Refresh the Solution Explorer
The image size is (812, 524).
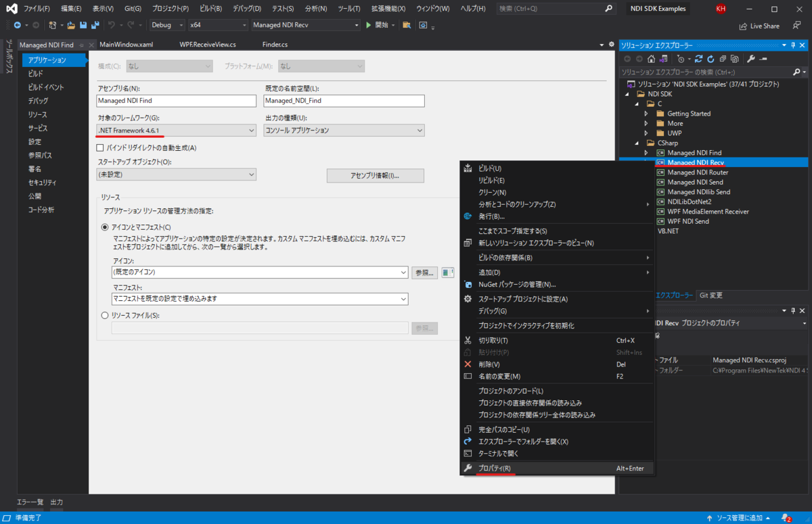coord(709,59)
